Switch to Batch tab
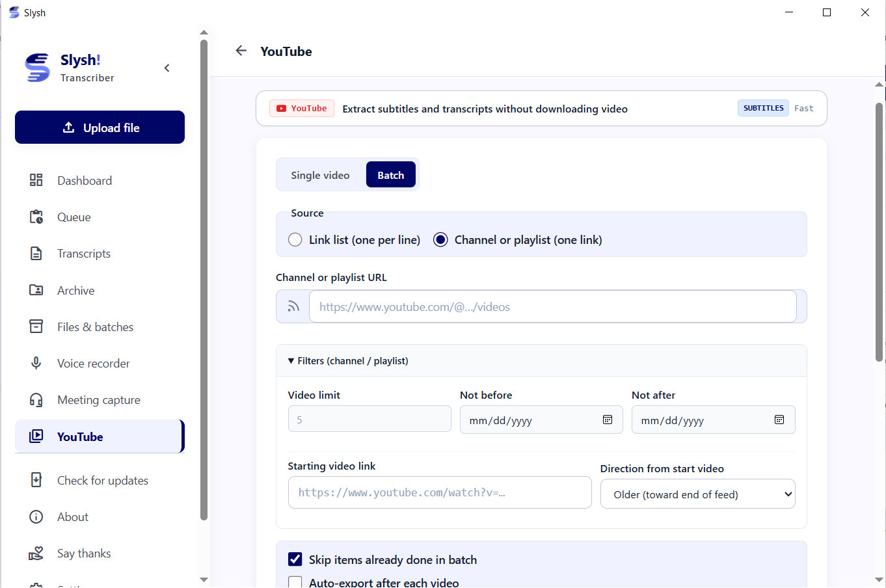 pyautogui.click(x=391, y=175)
